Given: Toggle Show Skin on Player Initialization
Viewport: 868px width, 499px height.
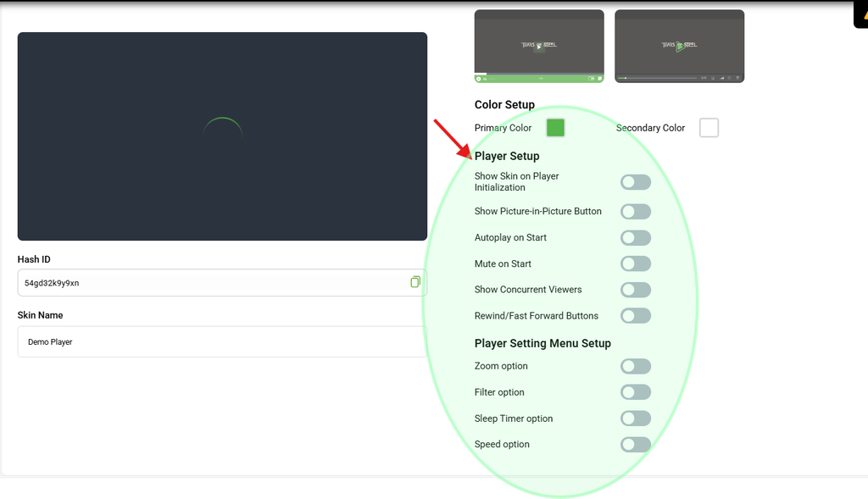Looking at the screenshot, I should (636, 182).
